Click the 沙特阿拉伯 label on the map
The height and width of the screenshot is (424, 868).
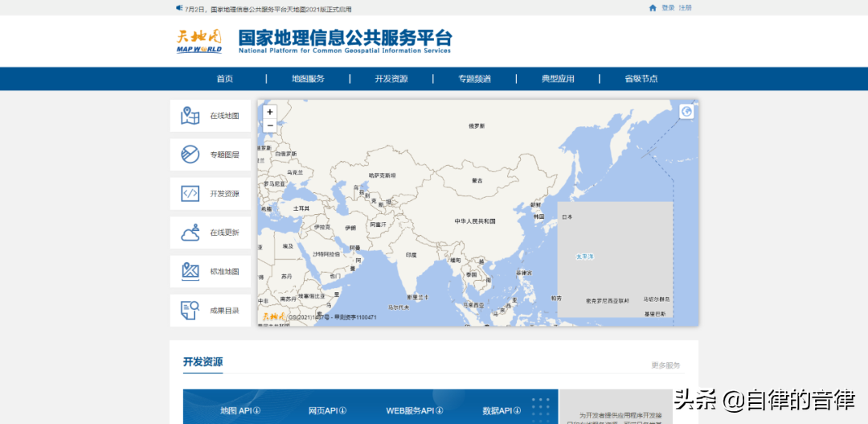(326, 254)
